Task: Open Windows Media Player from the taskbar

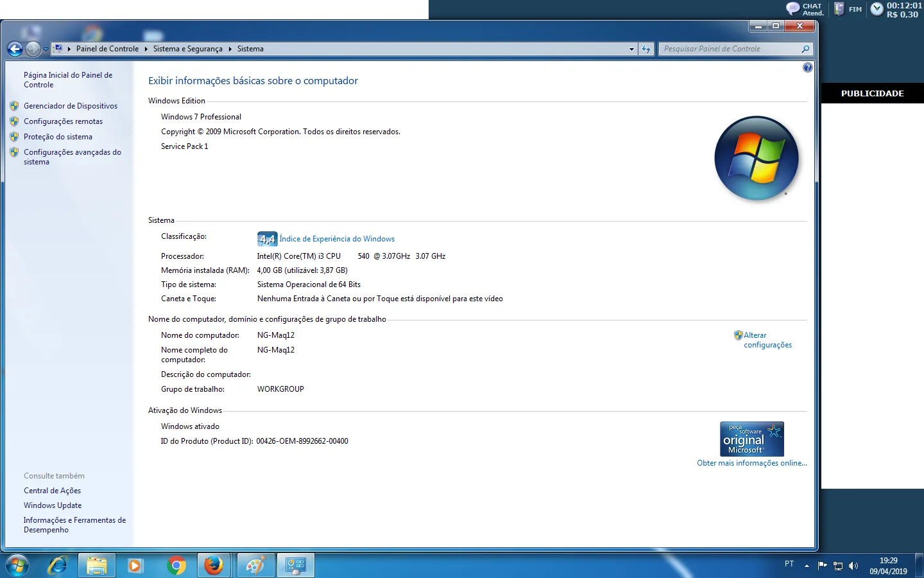Action: (x=135, y=566)
